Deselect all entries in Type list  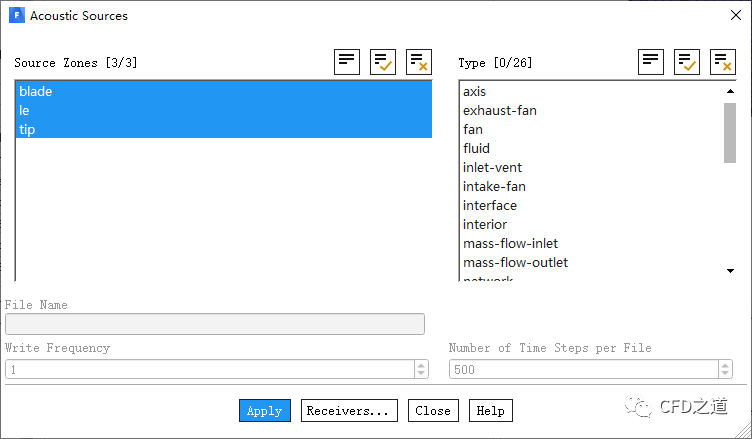pos(723,62)
